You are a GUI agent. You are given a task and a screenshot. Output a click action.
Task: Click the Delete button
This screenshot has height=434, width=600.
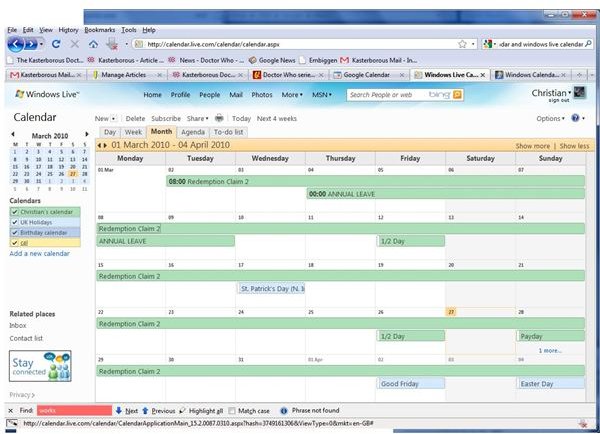click(x=135, y=119)
